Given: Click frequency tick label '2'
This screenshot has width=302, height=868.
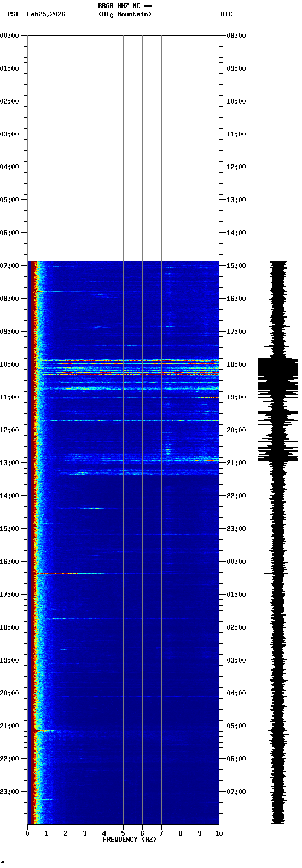Looking at the screenshot, I should pyautogui.click(x=66, y=833).
